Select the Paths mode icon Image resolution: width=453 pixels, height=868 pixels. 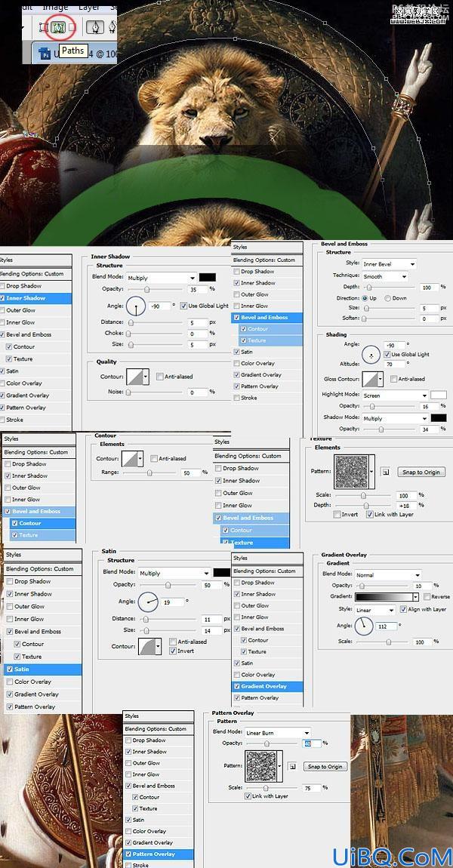[x=57, y=26]
